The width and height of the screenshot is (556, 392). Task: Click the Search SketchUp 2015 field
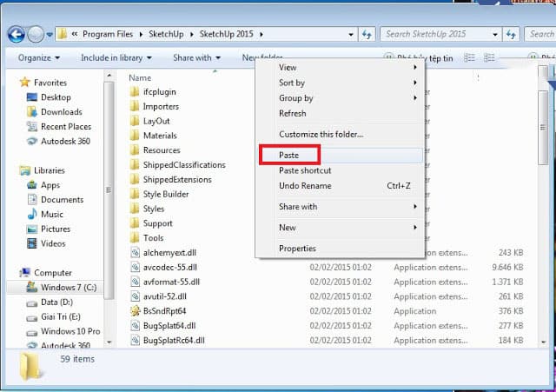pyautogui.click(x=439, y=34)
